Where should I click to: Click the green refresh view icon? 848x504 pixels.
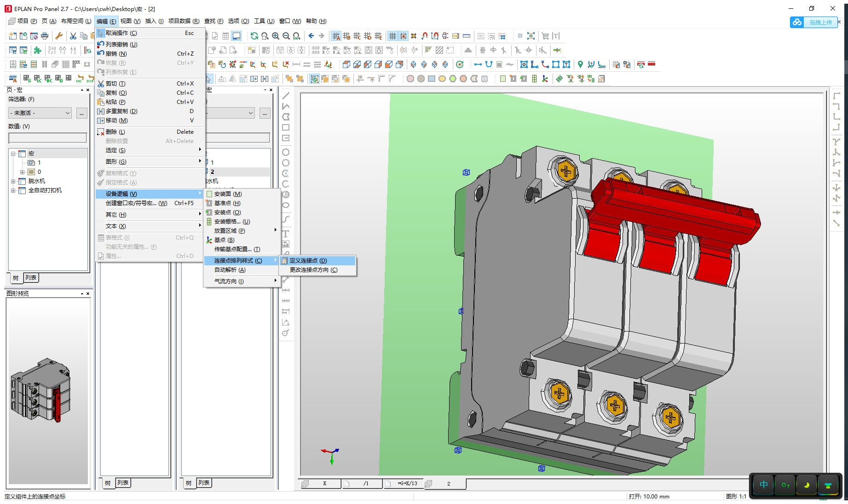point(254,36)
